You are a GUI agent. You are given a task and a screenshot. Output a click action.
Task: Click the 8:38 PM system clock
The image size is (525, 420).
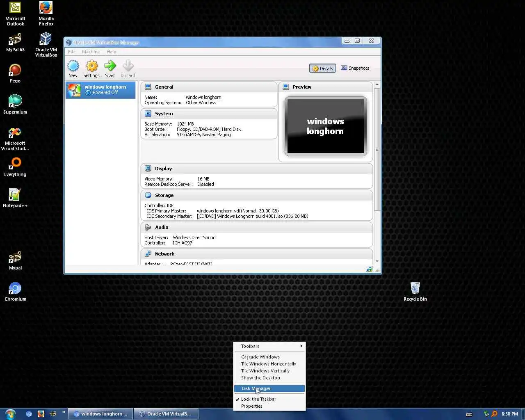tap(510, 414)
